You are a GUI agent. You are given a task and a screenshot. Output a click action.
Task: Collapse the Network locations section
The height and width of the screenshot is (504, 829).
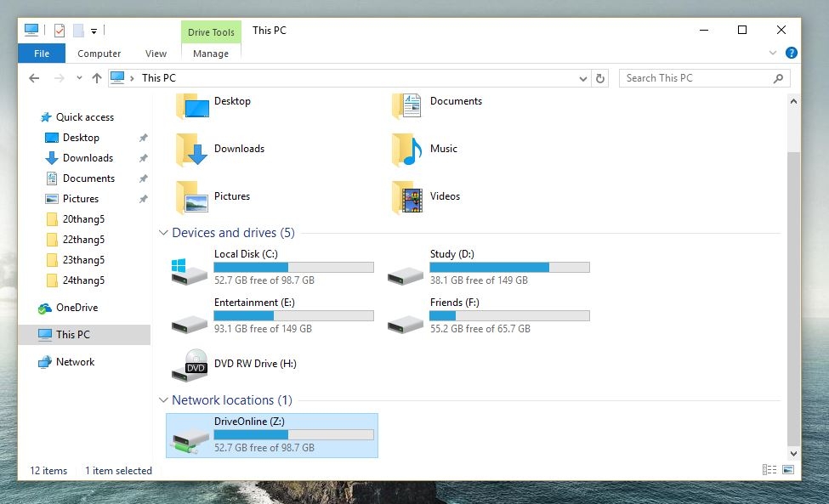click(163, 399)
